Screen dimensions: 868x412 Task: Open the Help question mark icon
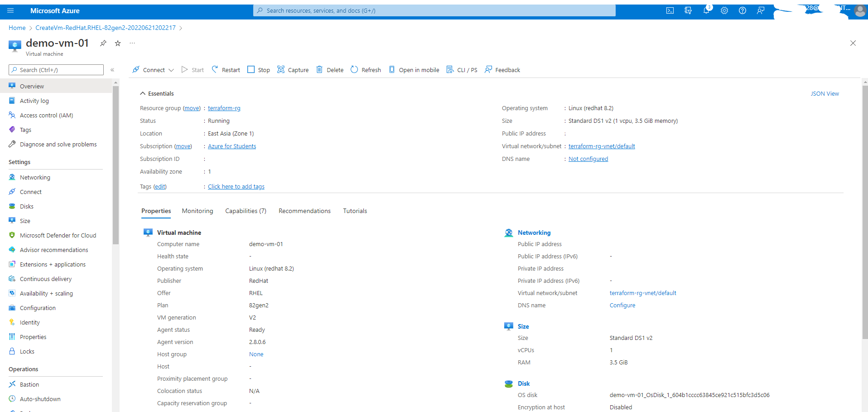743,10
